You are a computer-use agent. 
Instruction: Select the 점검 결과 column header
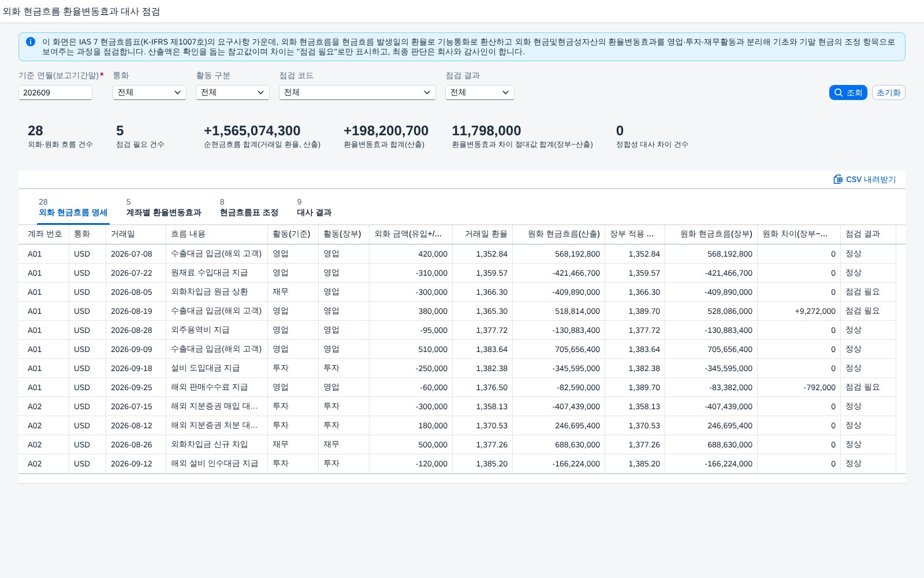pyautogui.click(x=868, y=234)
